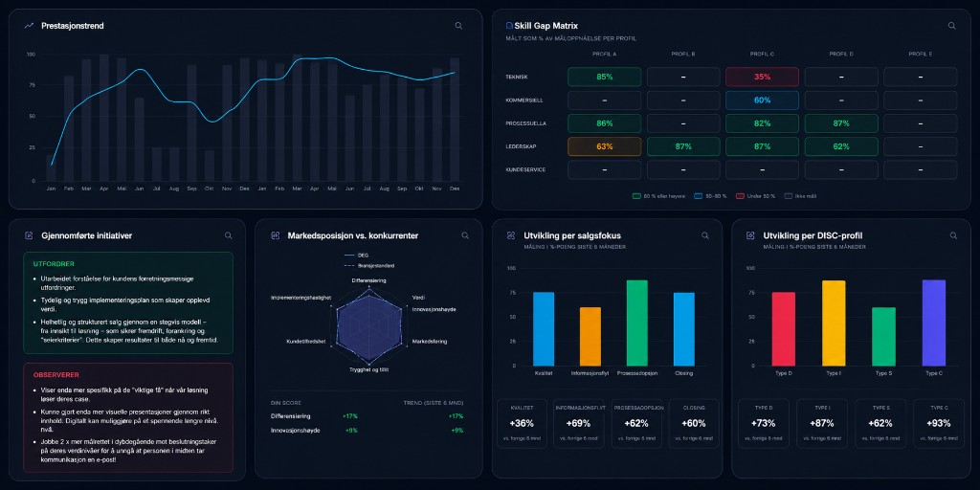Click the icon beside the Utvikling per DISC-profil title
980x490 pixels.
click(x=750, y=235)
